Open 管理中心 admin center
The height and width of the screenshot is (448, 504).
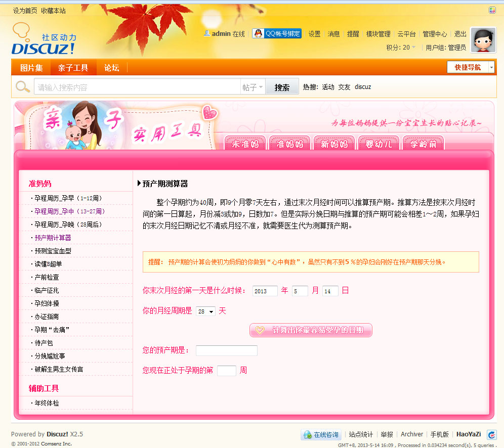(435, 34)
